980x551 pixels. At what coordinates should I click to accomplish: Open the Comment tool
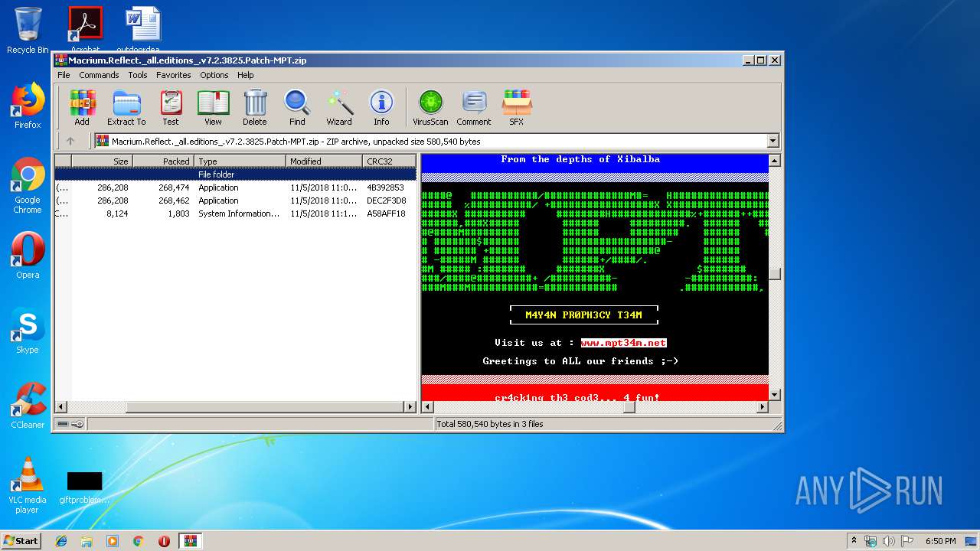[474, 107]
